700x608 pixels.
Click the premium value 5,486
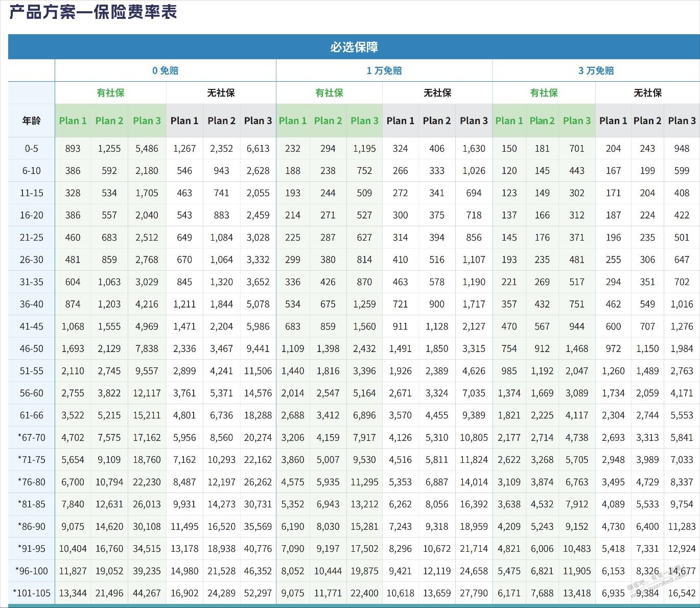click(147, 149)
